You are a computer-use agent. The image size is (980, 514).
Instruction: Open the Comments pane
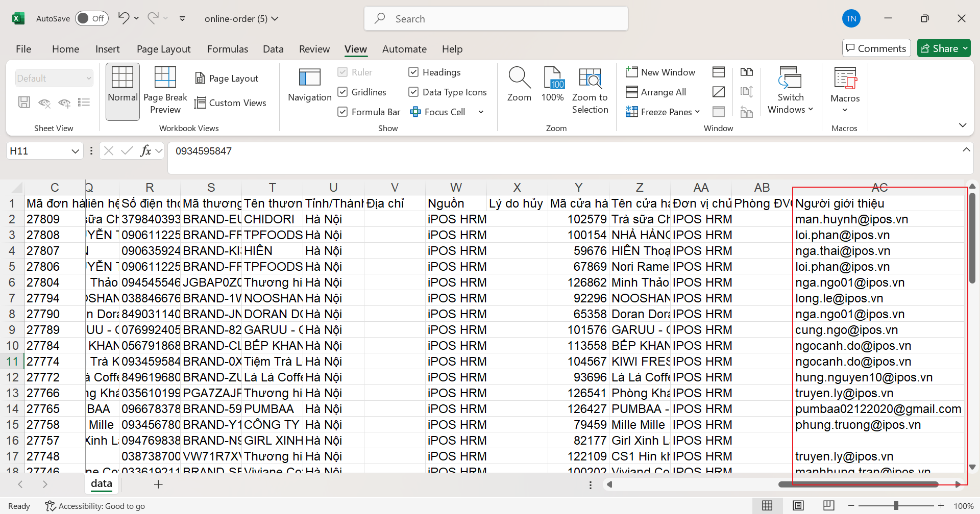(x=876, y=48)
